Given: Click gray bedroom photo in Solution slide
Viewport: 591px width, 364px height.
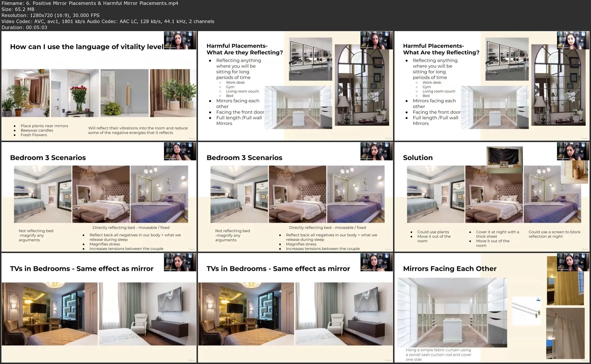Looking at the screenshot, I should pyautogui.click(x=435, y=194).
